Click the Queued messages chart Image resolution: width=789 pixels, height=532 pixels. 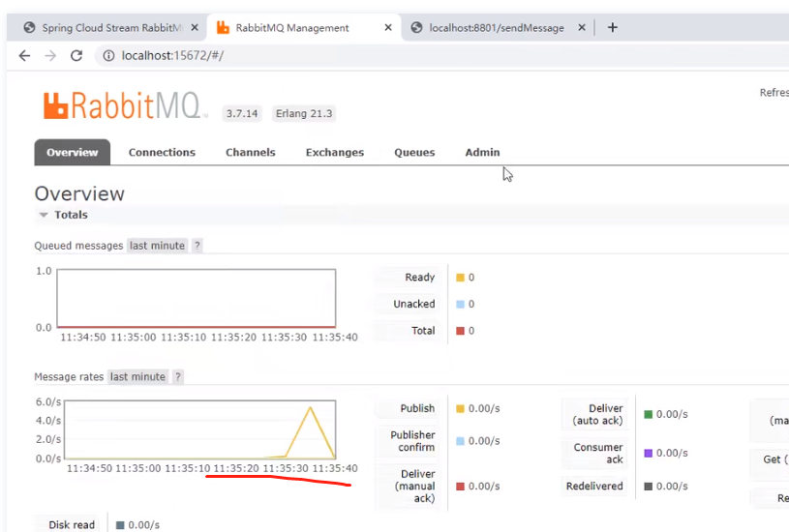[197, 298]
